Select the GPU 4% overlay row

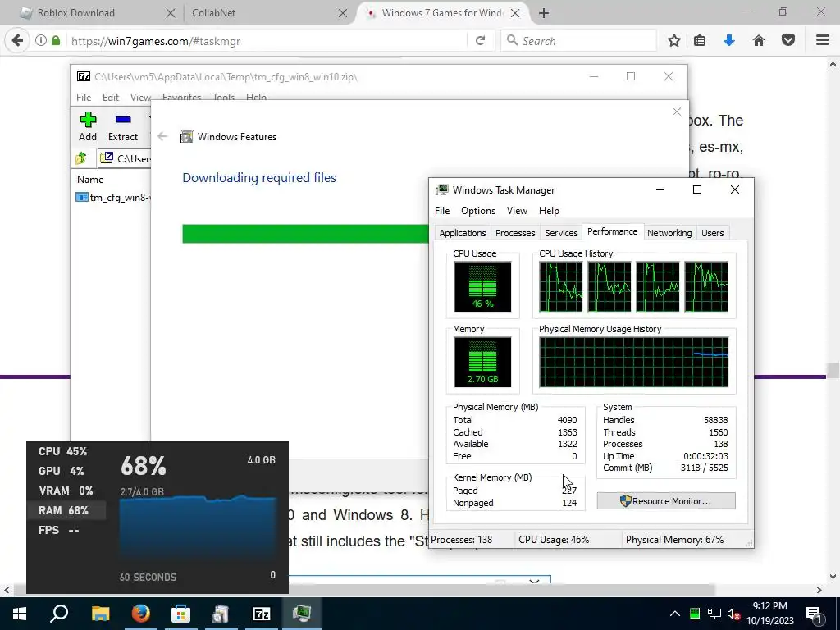click(66, 471)
